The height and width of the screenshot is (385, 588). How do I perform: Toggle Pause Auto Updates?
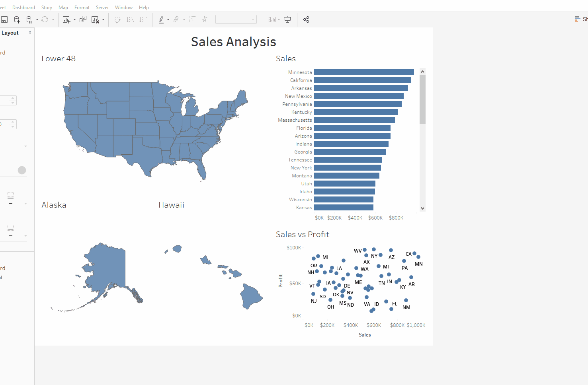coord(29,19)
